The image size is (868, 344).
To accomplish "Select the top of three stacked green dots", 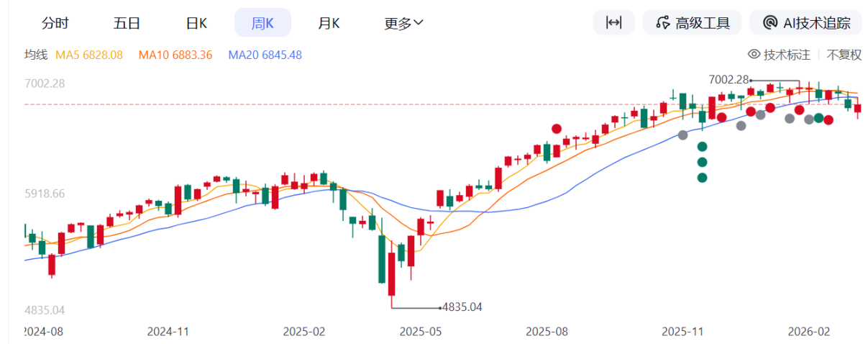I will (703, 147).
